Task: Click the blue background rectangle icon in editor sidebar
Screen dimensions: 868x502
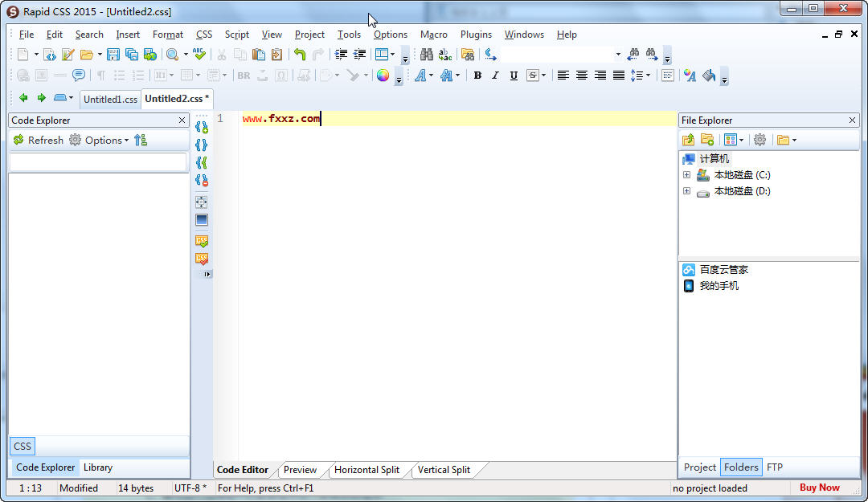Action: [x=202, y=220]
